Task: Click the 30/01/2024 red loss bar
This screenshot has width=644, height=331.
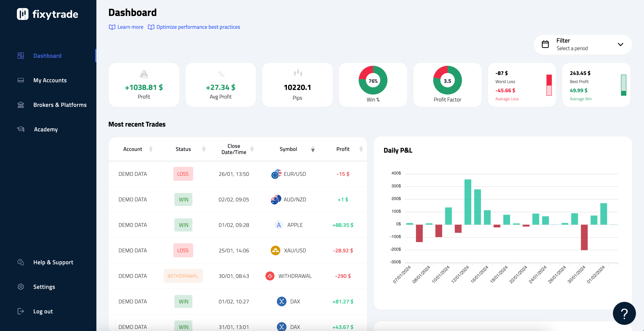Action: point(584,237)
